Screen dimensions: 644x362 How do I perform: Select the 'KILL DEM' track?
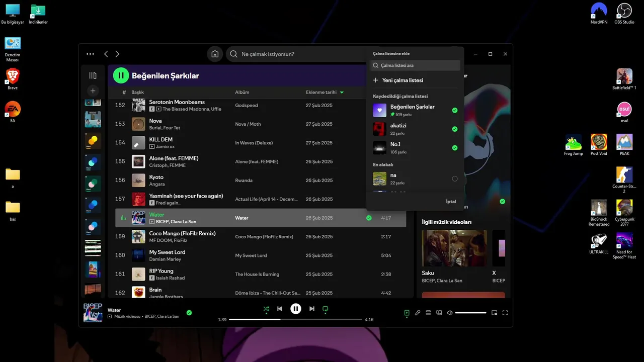click(x=261, y=143)
